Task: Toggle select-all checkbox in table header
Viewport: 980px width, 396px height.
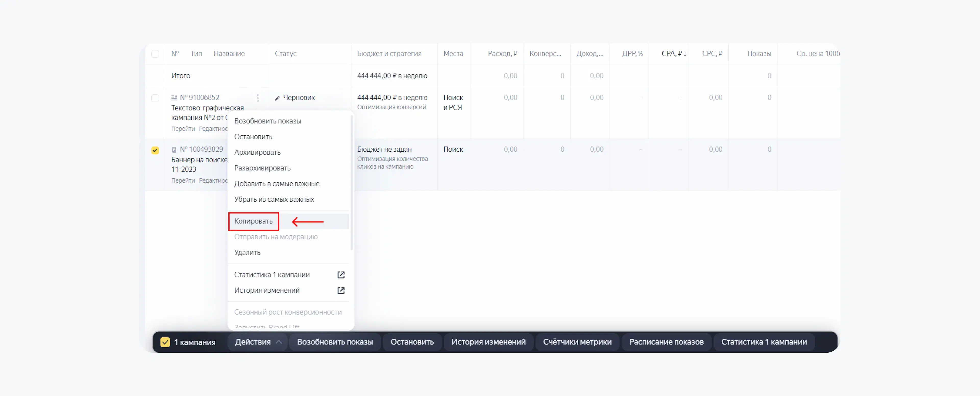Action: coord(155,54)
